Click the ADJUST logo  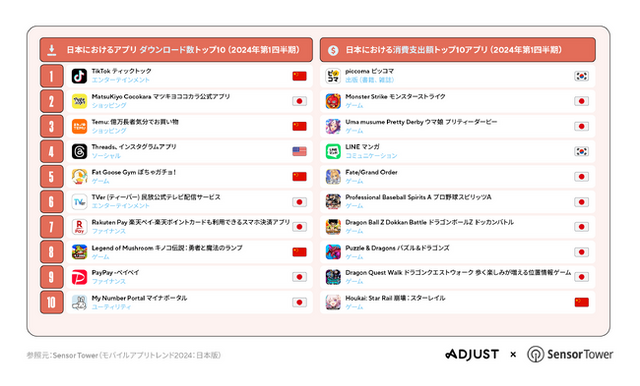[472, 354]
